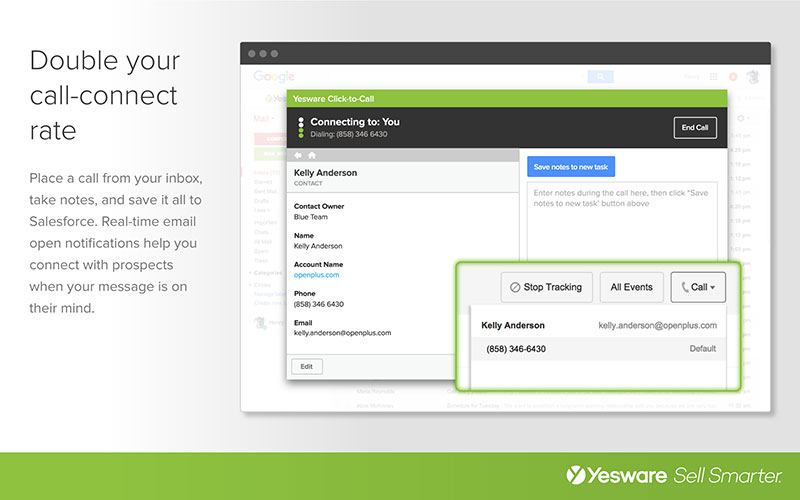Expand the Mail dropdown in Gmail
800x500 pixels.
pyautogui.click(x=265, y=118)
